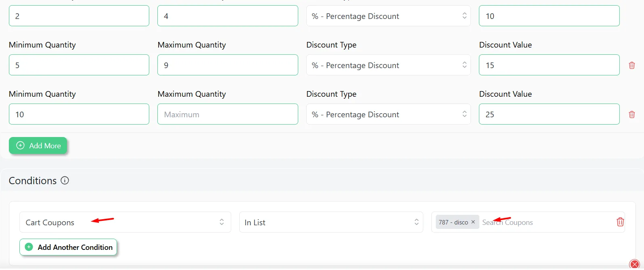This screenshot has width=644, height=270.
Task: Expand Discount Type dropdown for value 15 row
Action: pyautogui.click(x=388, y=65)
